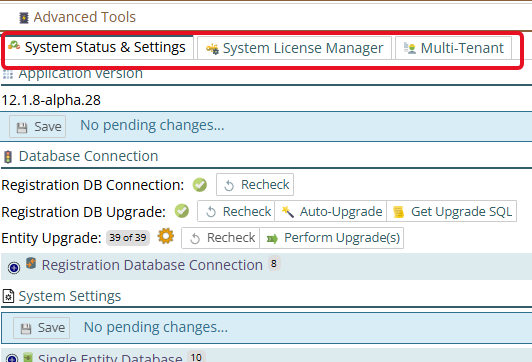The width and height of the screenshot is (532, 362).
Task: Click the Registration Database Connection label
Action: [152, 265]
